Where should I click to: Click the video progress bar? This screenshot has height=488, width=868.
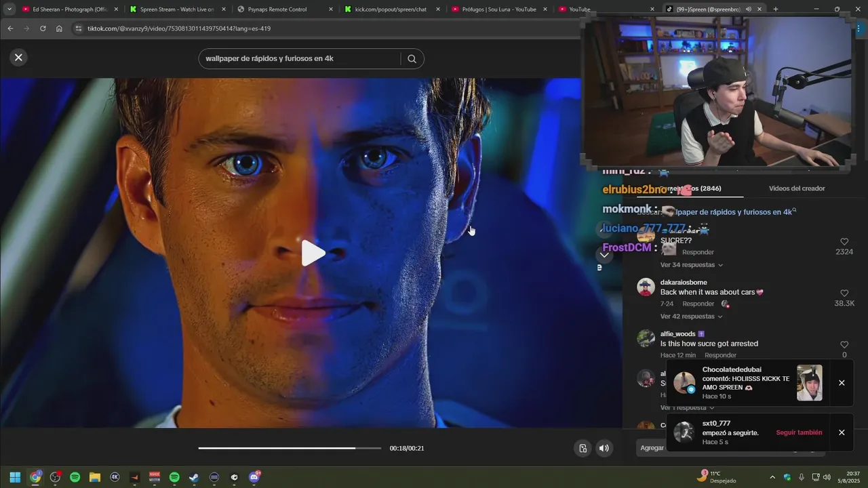[x=290, y=448]
